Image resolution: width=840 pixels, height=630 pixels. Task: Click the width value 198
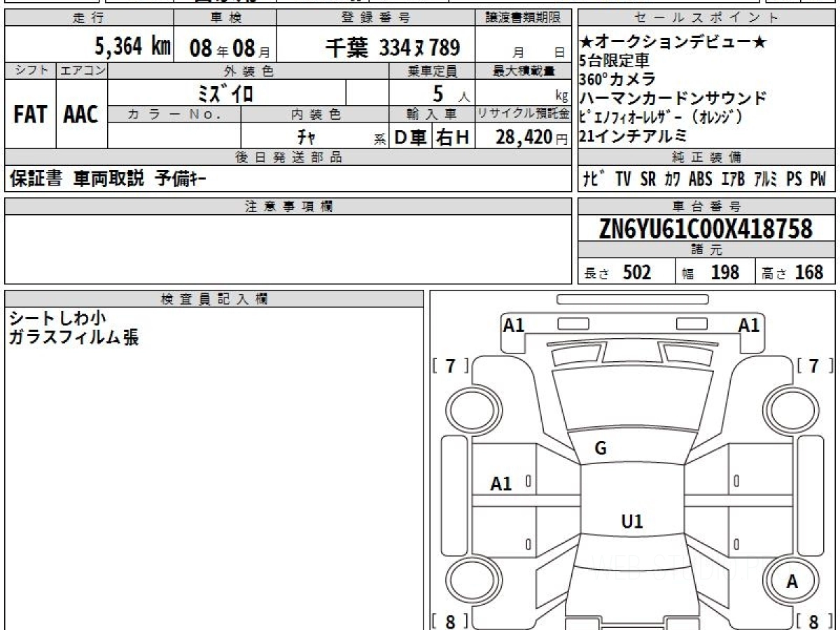(725, 272)
